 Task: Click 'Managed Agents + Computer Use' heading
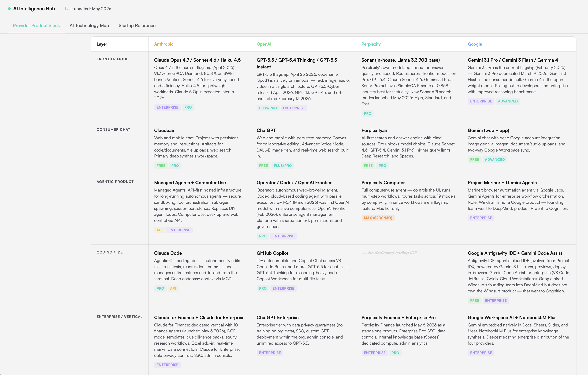click(190, 182)
